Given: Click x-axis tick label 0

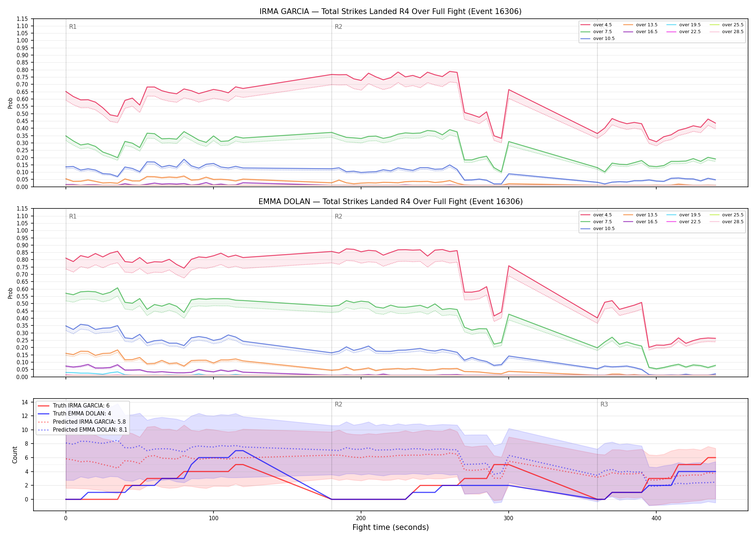Looking at the screenshot, I should pos(66,518).
